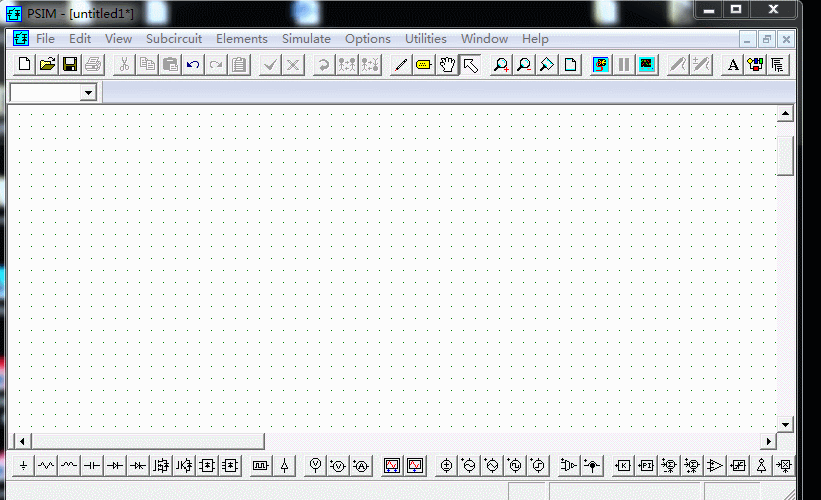Click the Run Simulation icon

(601, 65)
